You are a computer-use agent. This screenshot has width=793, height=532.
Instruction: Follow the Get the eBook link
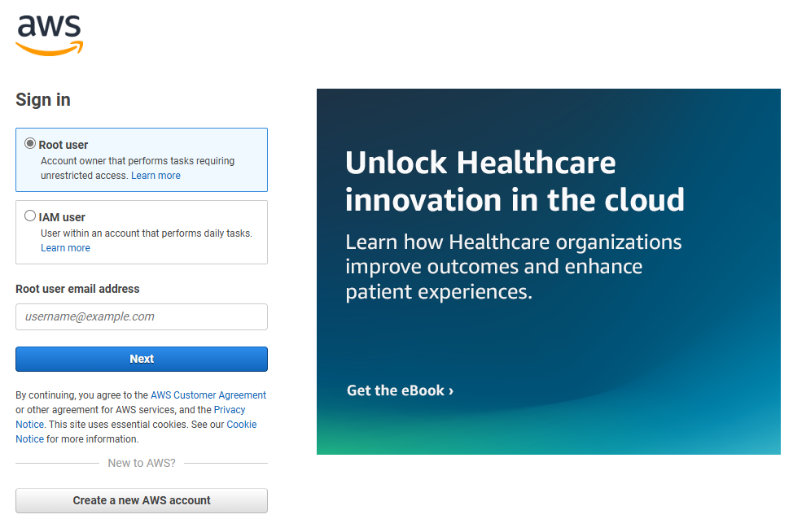pyautogui.click(x=396, y=390)
